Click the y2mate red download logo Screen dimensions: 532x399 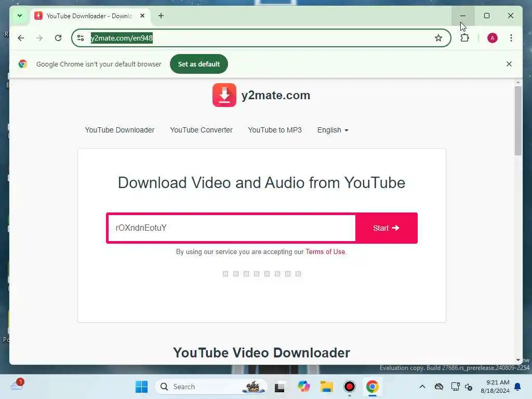pyautogui.click(x=224, y=95)
